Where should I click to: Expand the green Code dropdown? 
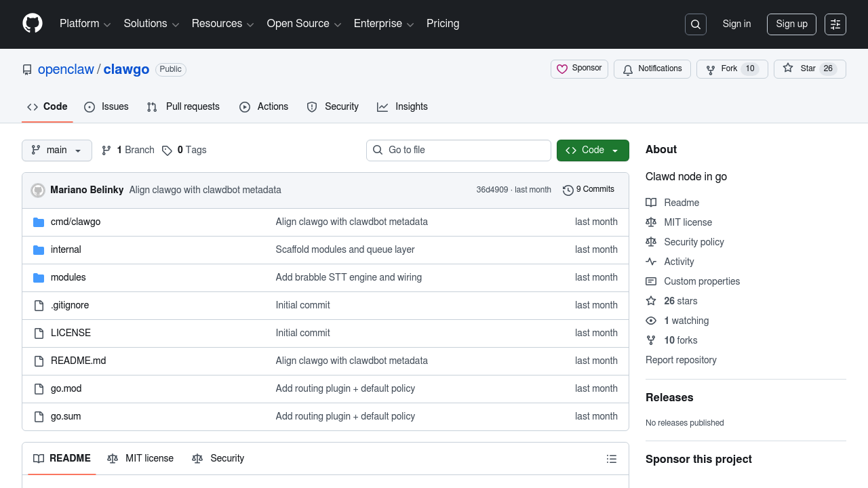point(593,150)
